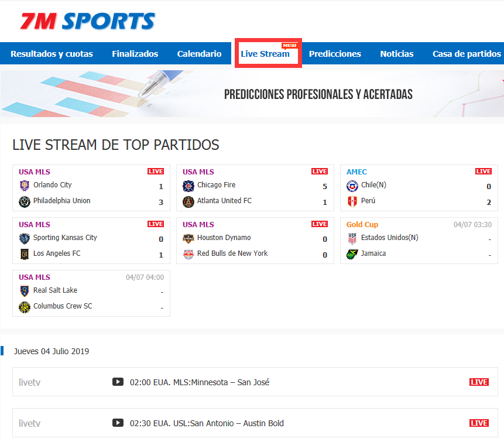Open the Houston Dynamo crest
504x442 pixels.
point(188,238)
